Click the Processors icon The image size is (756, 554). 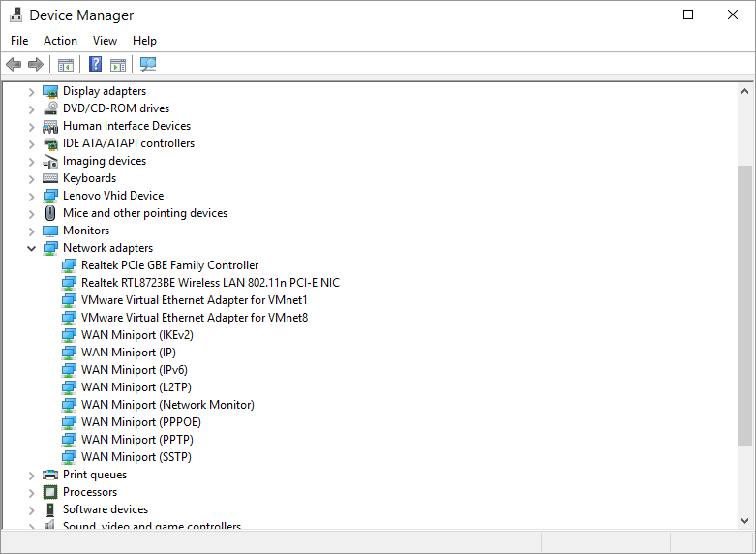(x=50, y=492)
